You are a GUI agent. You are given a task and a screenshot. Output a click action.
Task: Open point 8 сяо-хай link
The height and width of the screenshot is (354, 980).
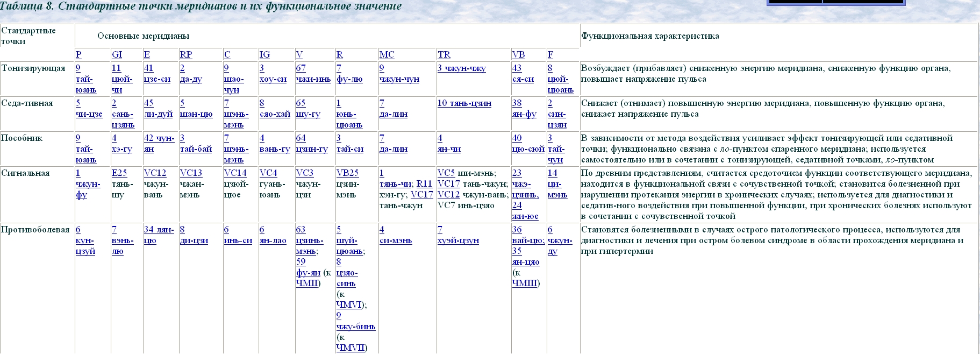coord(276,109)
